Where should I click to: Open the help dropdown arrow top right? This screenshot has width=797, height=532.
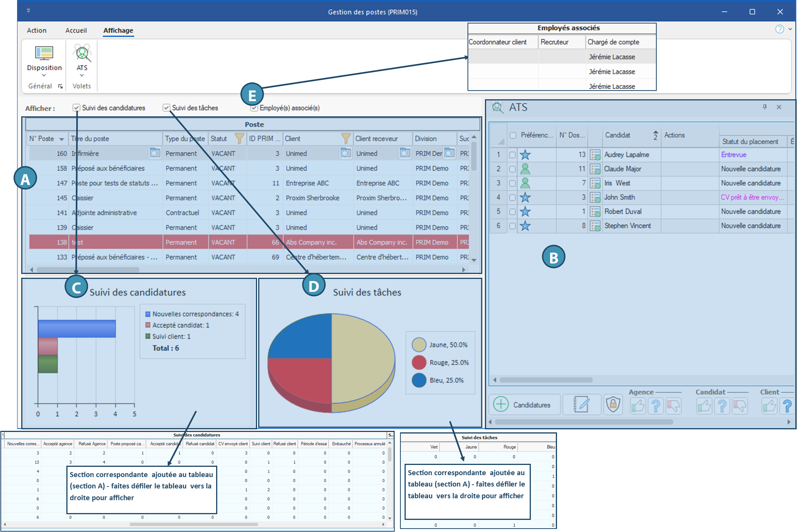(x=790, y=29)
